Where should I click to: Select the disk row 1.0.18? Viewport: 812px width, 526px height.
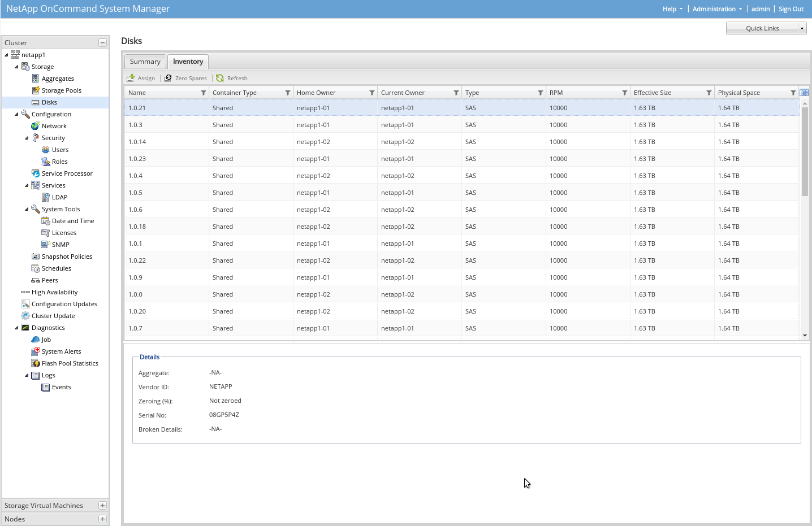(x=461, y=227)
